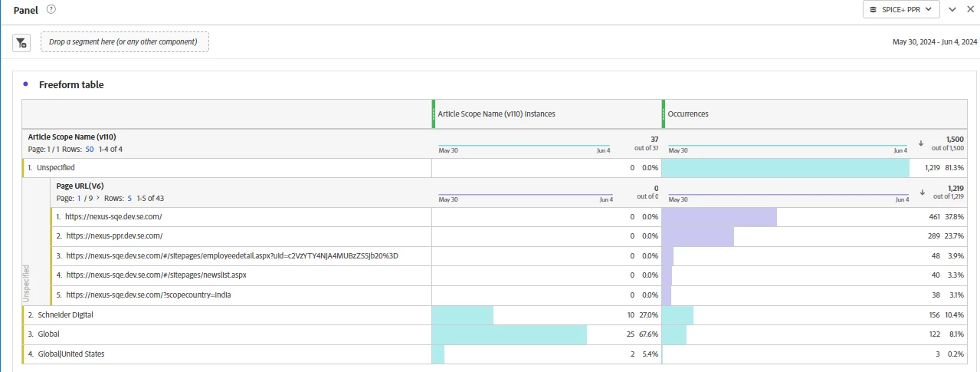Select the Occurrences column header
The image size is (980, 372).
[x=688, y=114]
